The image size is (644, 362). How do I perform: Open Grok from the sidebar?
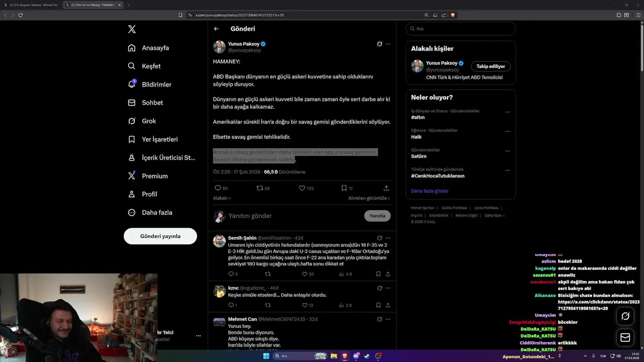(x=142, y=121)
